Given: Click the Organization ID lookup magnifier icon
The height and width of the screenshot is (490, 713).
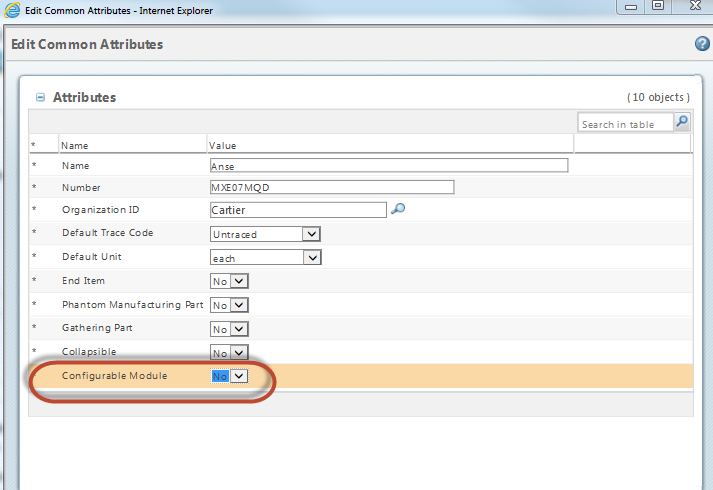Looking at the screenshot, I should point(398,209).
